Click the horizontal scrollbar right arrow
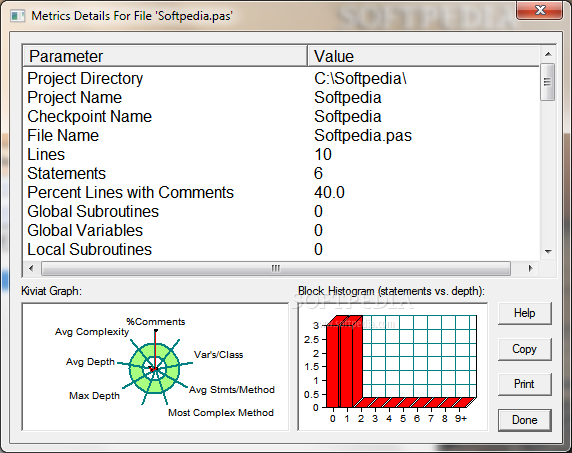Screen dimensions: 572x453 click(x=530, y=268)
